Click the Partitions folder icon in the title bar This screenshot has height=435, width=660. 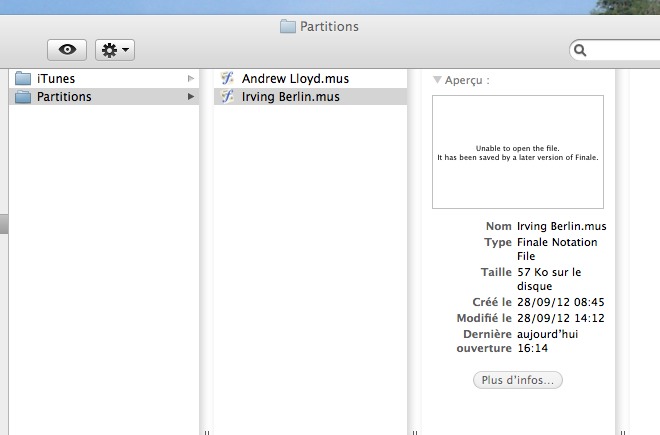(288, 27)
